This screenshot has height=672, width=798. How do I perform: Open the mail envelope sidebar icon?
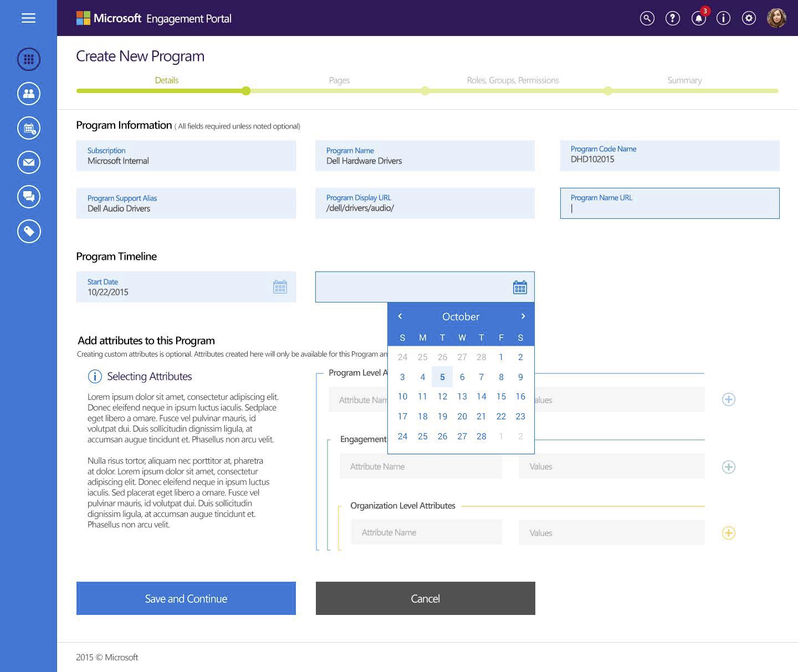(x=29, y=162)
